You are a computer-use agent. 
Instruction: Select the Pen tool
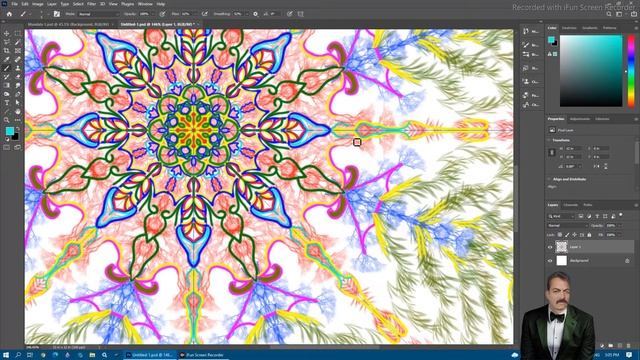pyautogui.click(x=18, y=94)
